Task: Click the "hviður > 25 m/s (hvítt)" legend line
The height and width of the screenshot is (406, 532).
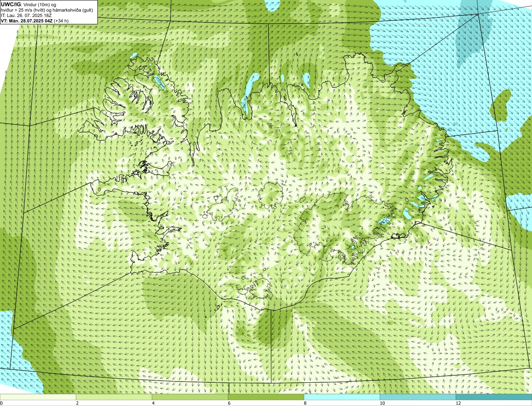Action: pyautogui.click(x=47, y=10)
